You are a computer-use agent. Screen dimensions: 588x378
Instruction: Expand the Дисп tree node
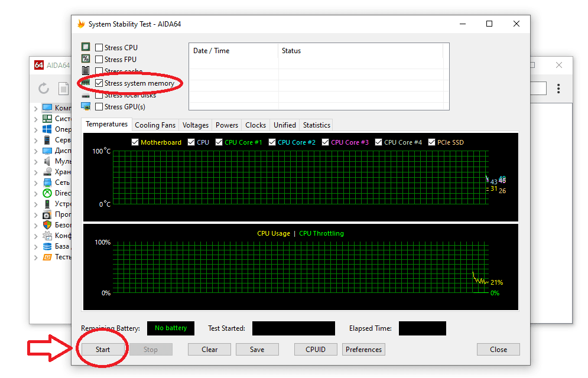click(35, 151)
